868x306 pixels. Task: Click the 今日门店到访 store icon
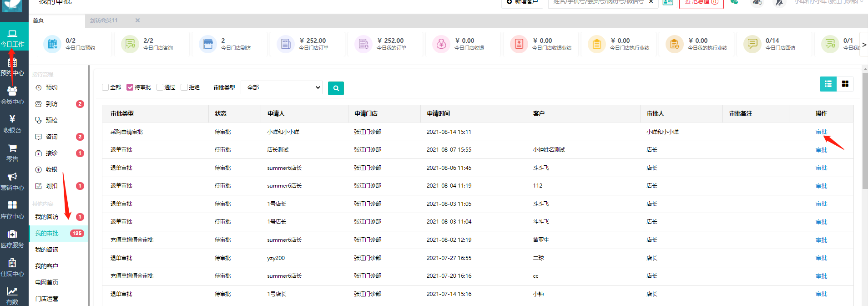click(208, 44)
